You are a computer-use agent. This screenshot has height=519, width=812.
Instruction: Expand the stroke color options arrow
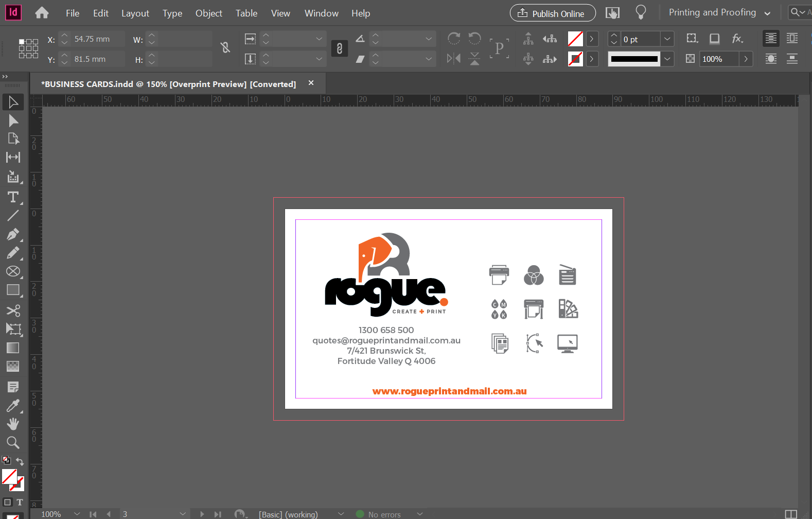coord(592,59)
